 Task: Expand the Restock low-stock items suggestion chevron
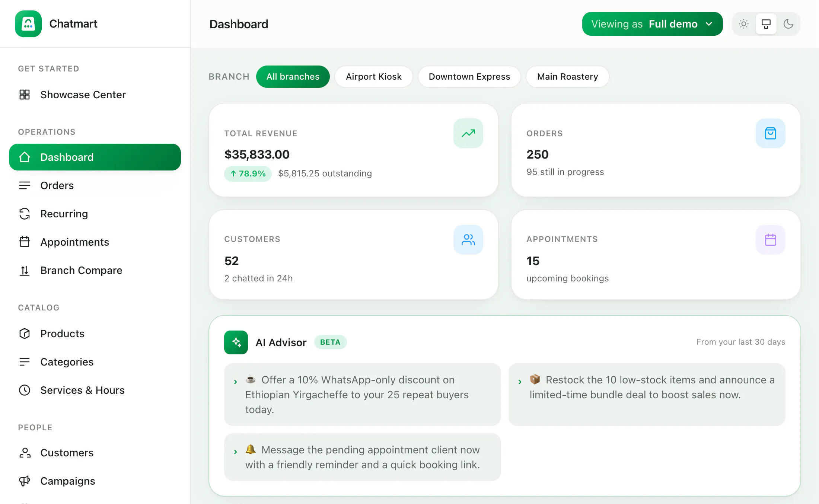click(520, 382)
